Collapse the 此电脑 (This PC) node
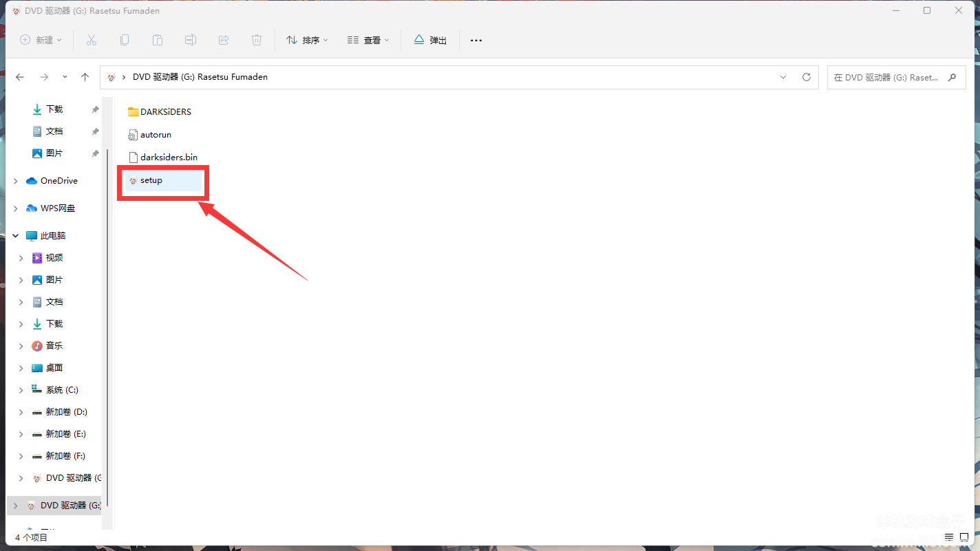980x551 pixels. tap(15, 236)
